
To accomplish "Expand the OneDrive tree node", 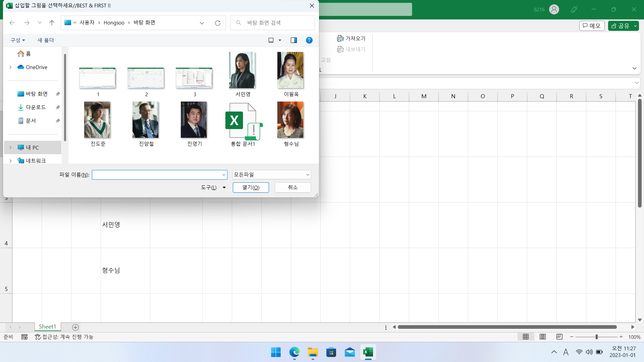I will coord(10,67).
